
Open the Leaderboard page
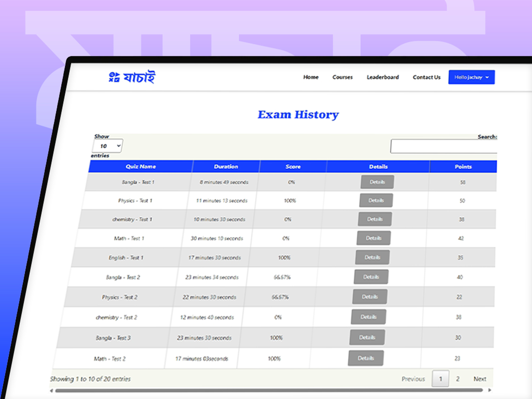(383, 77)
